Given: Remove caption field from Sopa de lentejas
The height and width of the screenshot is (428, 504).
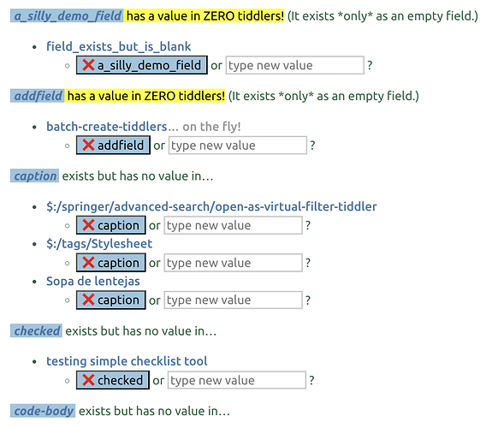Looking at the screenshot, I should [111, 300].
